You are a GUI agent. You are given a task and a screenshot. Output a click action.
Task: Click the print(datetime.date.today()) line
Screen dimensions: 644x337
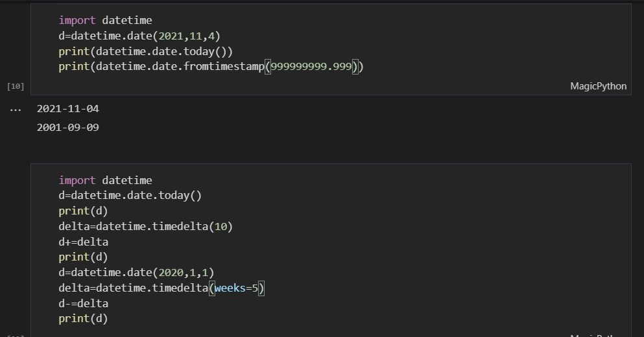coord(145,52)
